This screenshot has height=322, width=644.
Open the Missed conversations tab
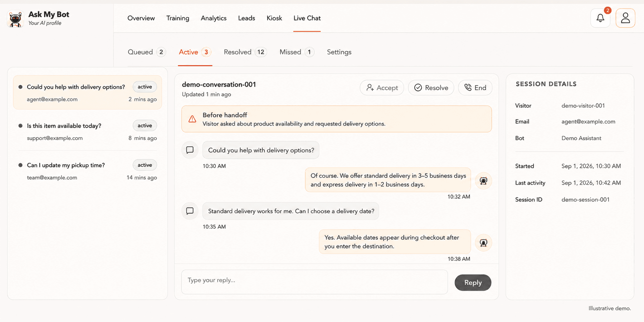click(x=297, y=52)
